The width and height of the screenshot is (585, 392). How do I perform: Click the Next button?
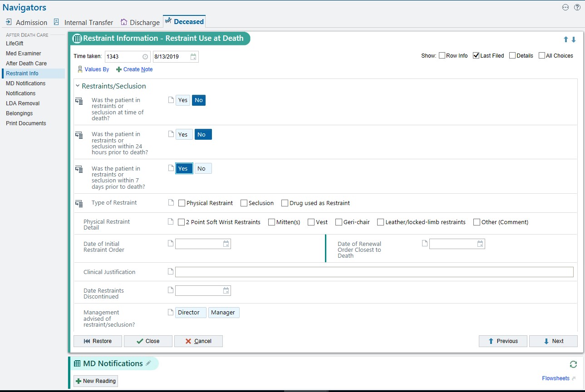(553, 341)
